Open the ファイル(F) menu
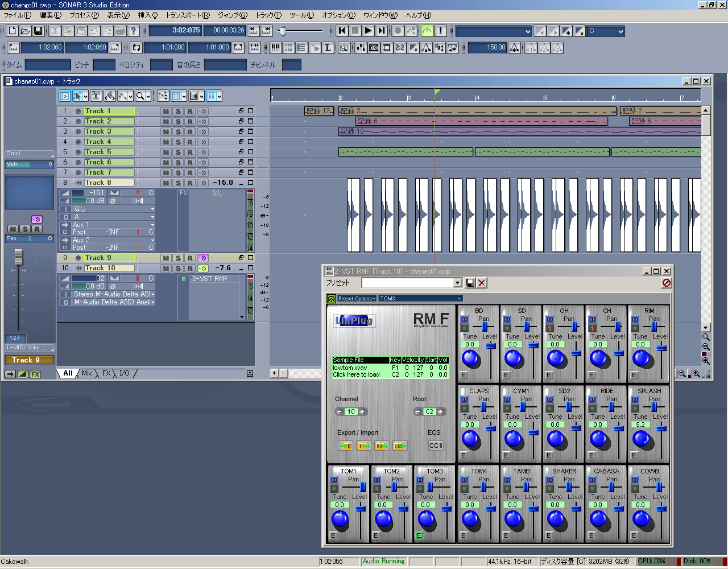728x569 pixels. coord(18,15)
